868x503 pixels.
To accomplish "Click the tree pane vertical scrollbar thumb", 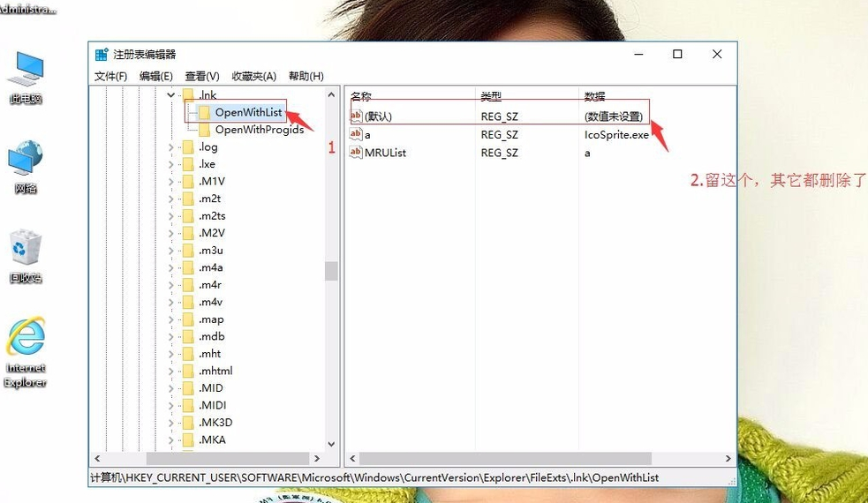I will 331,271.
